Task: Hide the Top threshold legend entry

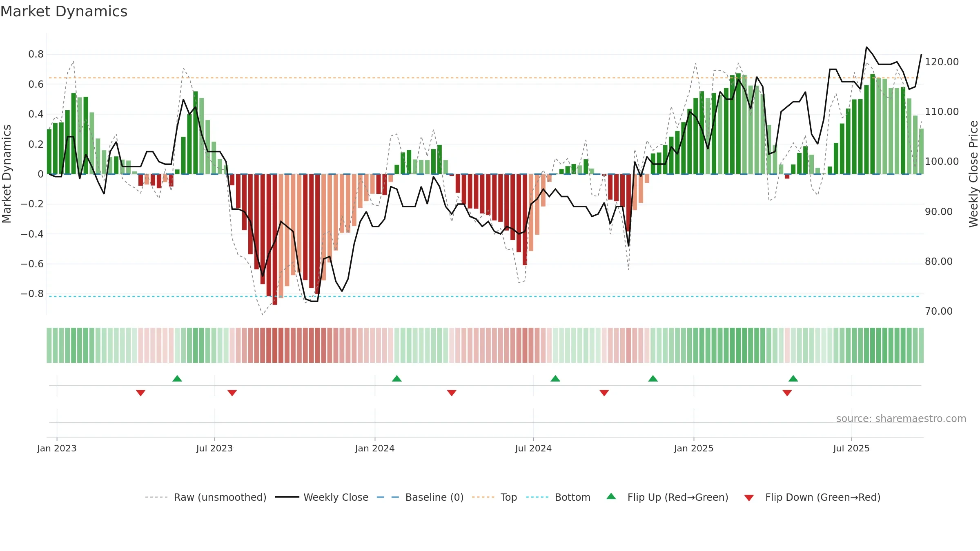Action: [494, 497]
